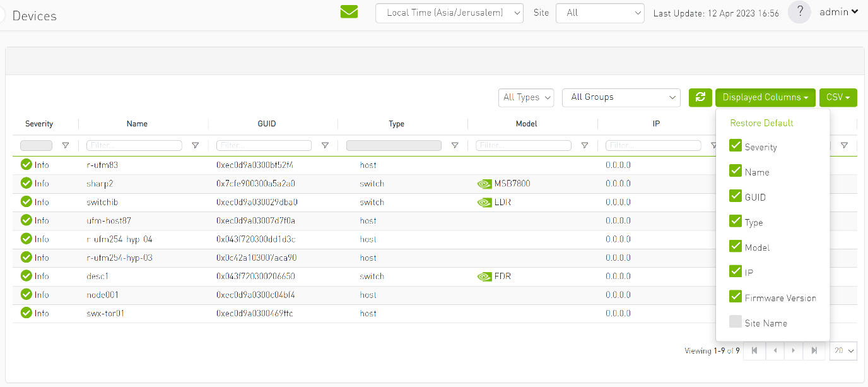Disable the Model column checkbox

coord(736,246)
